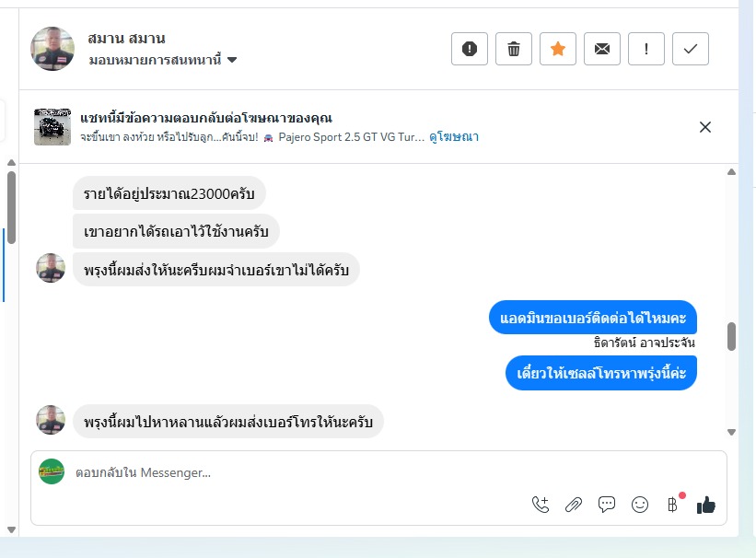Toggle the orange star follow-up button
This screenshot has width=756, height=558.
click(558, 49)
